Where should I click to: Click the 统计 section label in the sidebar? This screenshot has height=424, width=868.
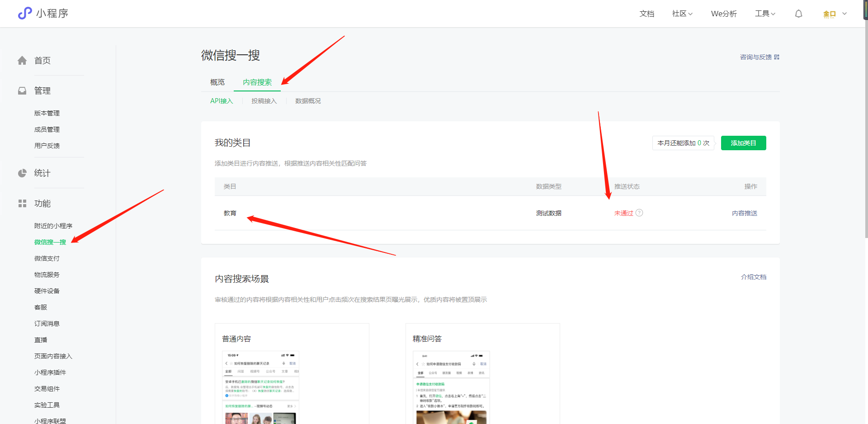42,173
